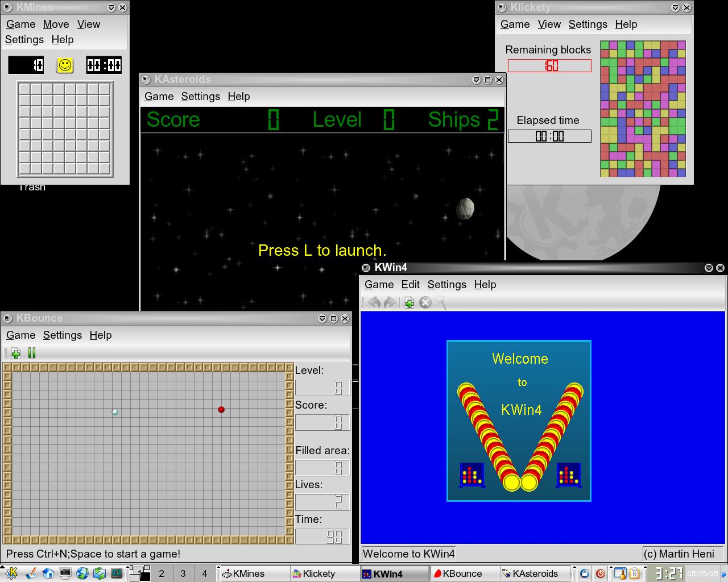Viewport: 728px width, 582px height.
Task: Click 'Press Ctrl+N;Space to start a game!' status text
Action: (x=93, y=554)
